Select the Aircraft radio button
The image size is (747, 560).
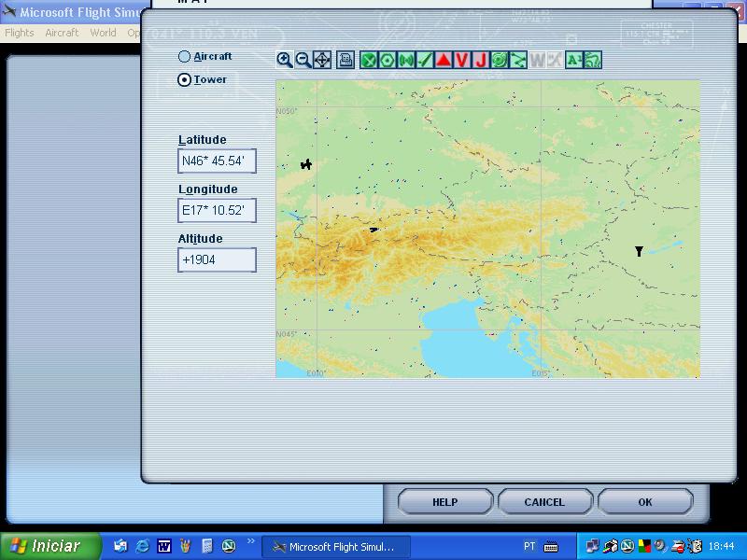[x=185, y=57]
